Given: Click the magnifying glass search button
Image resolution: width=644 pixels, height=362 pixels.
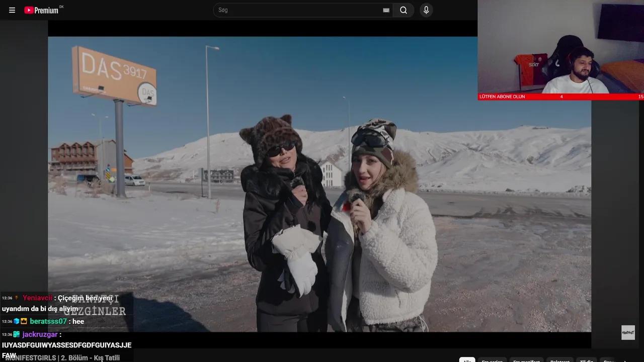Looking at the screenshot, I should (404, 10).
